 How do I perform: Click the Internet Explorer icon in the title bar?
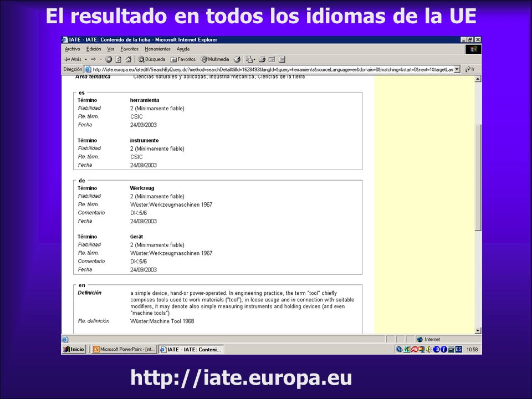coord(65,40)
